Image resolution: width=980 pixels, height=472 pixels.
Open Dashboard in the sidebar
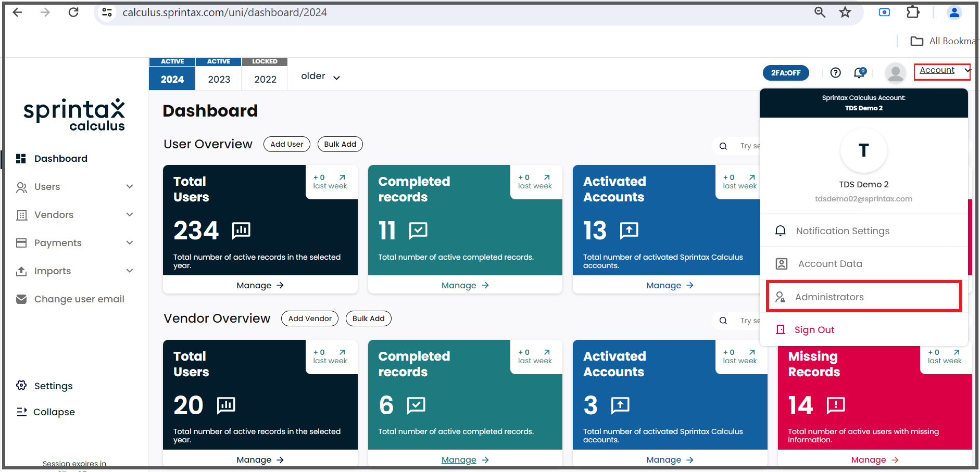(61, 159)
